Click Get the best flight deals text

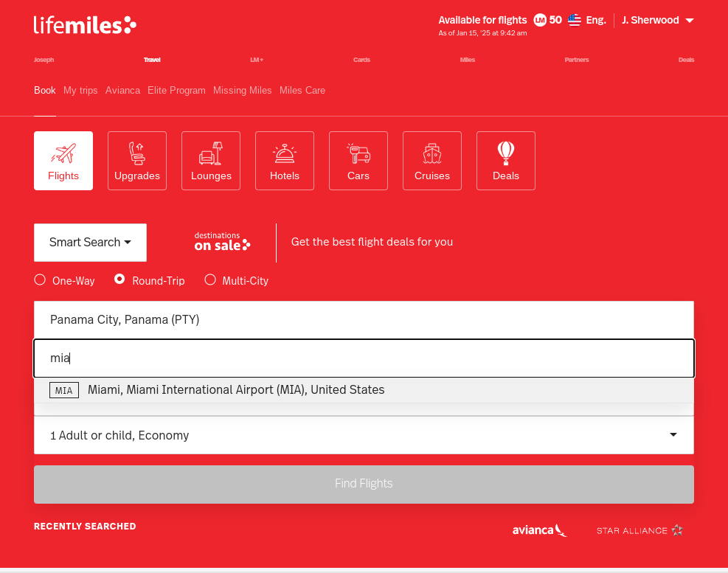click(x=372, y=242)
